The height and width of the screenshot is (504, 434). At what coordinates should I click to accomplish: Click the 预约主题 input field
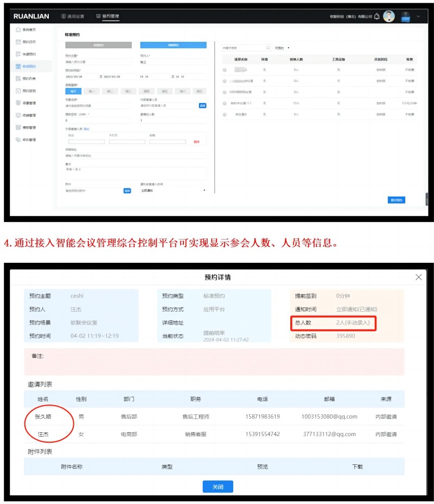point(98,62)
